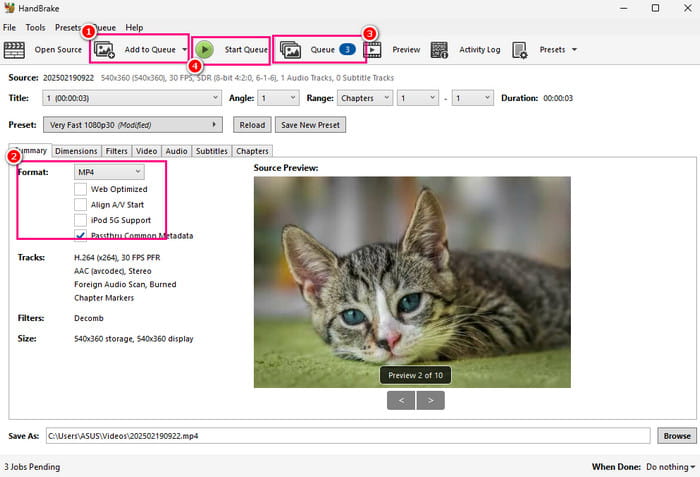
Task: Click the HandBrake app logo in title bar
Action: pos(9,8)
